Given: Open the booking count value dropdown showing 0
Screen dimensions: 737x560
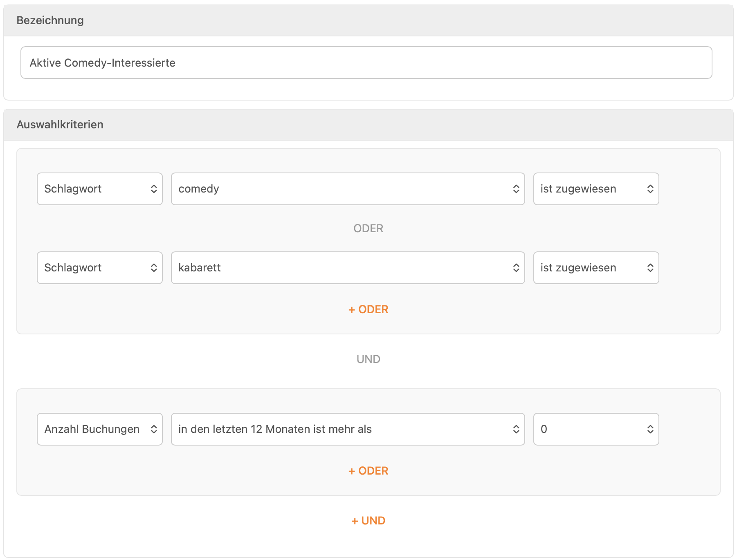Looking at the screenshot, I should coord(595,429).
